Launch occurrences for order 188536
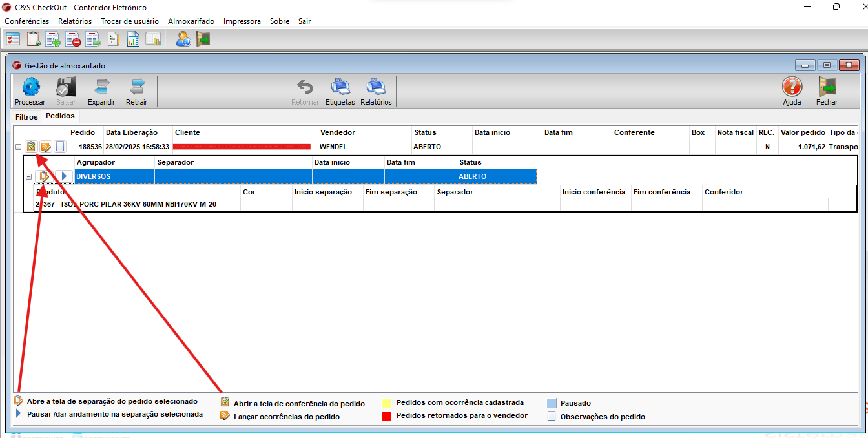Screen dimensions: 868x438 click(x=46, y=147)
